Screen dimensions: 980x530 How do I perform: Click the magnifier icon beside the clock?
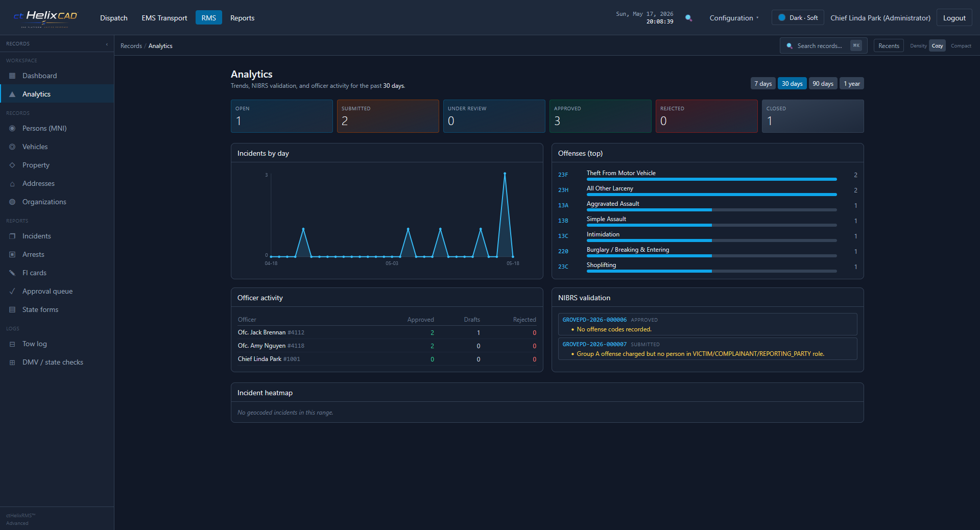688,18
